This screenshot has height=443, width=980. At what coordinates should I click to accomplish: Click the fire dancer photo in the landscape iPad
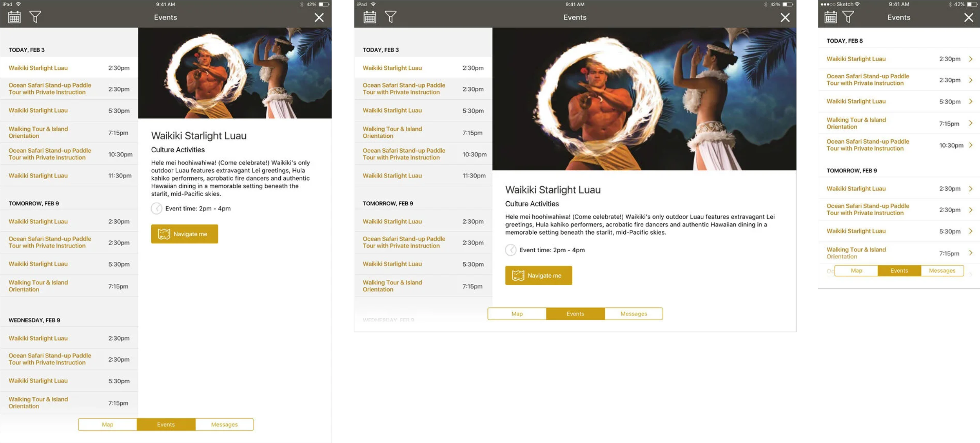[x=644, y=99]
